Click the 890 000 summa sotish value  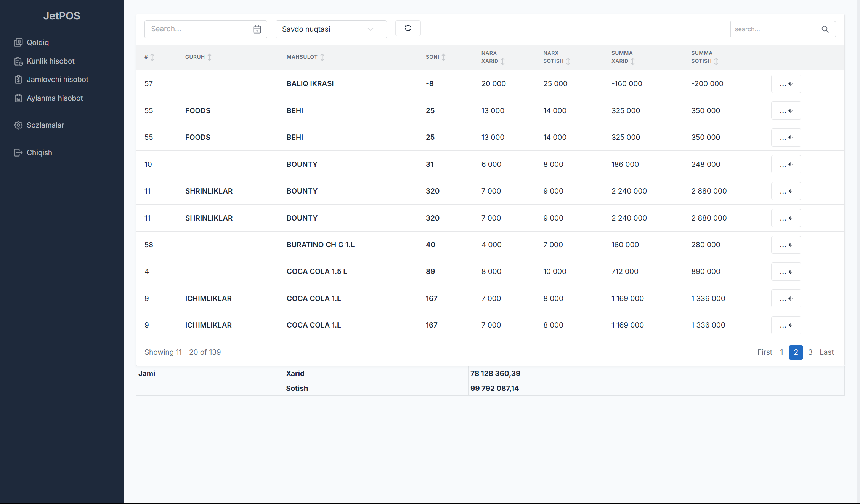[706, 271]
